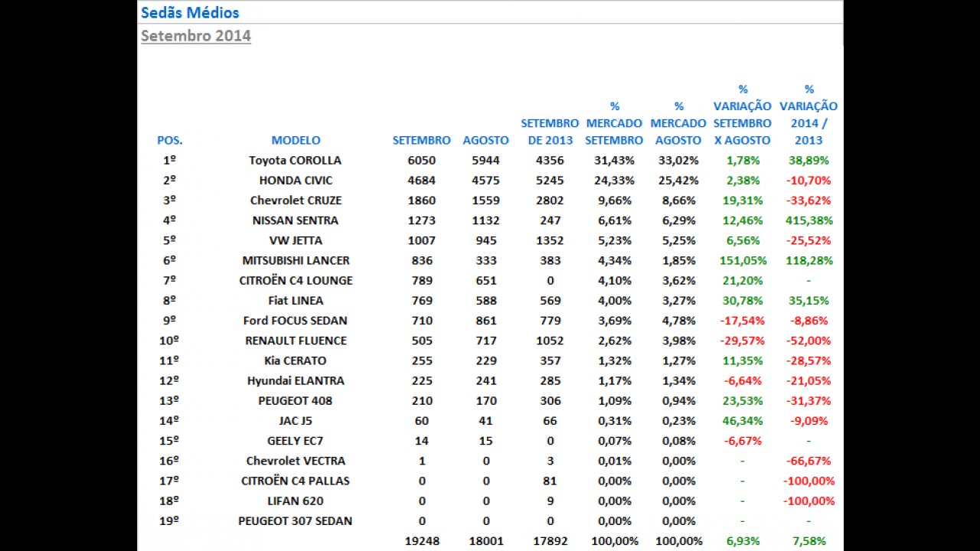
Task: Click the 'JAC J5' model cell
Action: click(x=296, y=420)
